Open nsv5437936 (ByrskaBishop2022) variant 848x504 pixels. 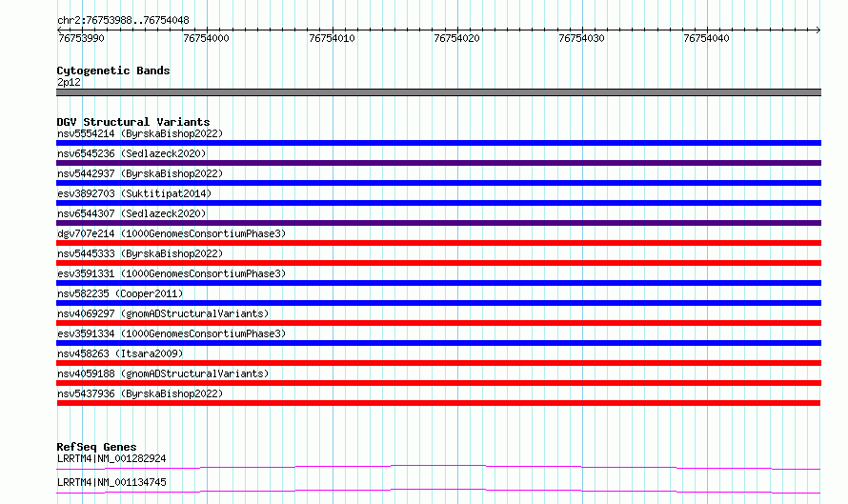pos(140,393)
